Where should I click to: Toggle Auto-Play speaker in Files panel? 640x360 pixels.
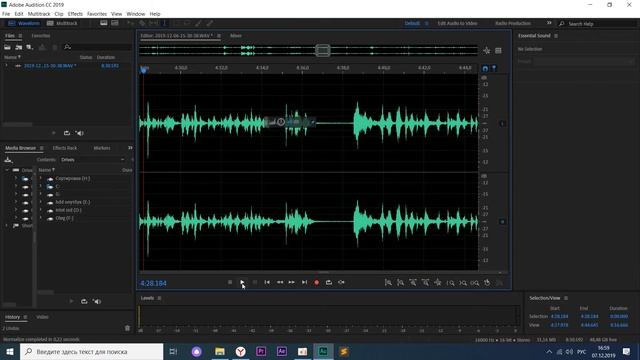point(80,133)
